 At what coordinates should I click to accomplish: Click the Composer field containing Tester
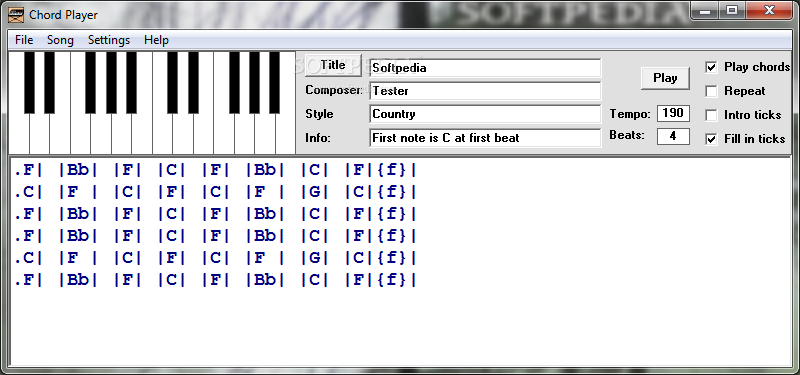point(485,91)
